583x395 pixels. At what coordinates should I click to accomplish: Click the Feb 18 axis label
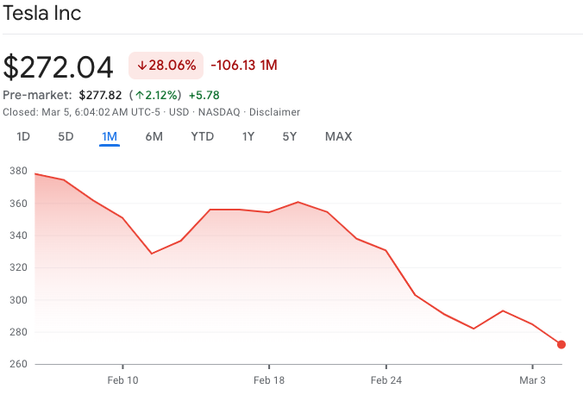(x=269, y=380)
